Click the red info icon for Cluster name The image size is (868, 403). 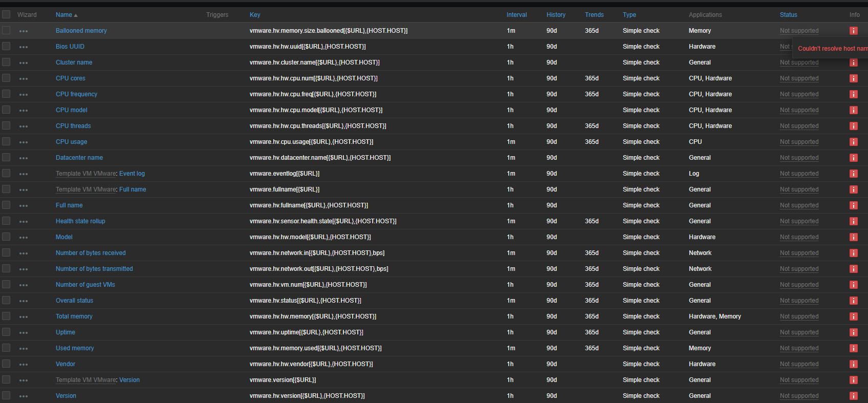[854, 62]
